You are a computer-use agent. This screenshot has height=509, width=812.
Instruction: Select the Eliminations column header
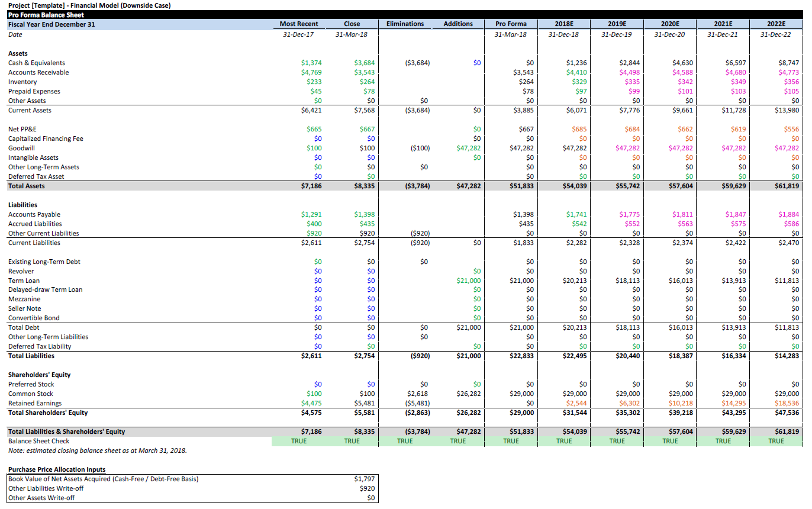pyautogui.click(x=405, y=24)
